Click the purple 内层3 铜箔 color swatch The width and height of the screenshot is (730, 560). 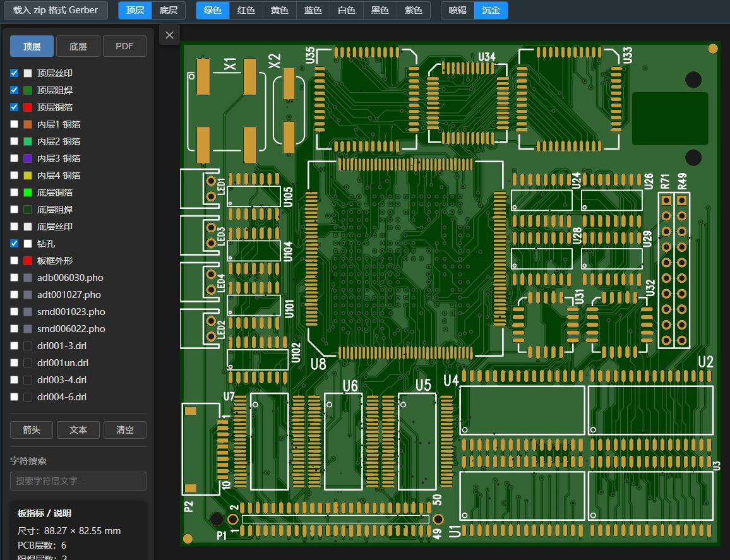click(x=28, y=158)
